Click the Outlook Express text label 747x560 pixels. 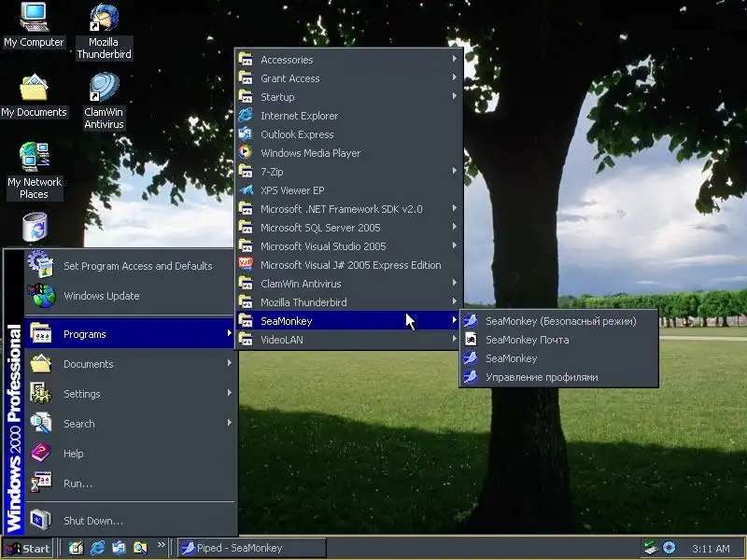pos(297,134)
